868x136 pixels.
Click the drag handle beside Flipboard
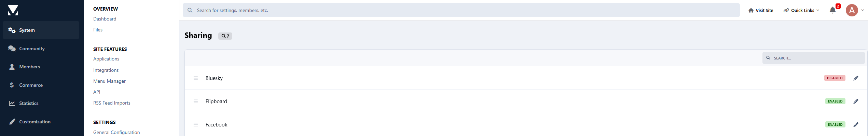tap(196, 101)
